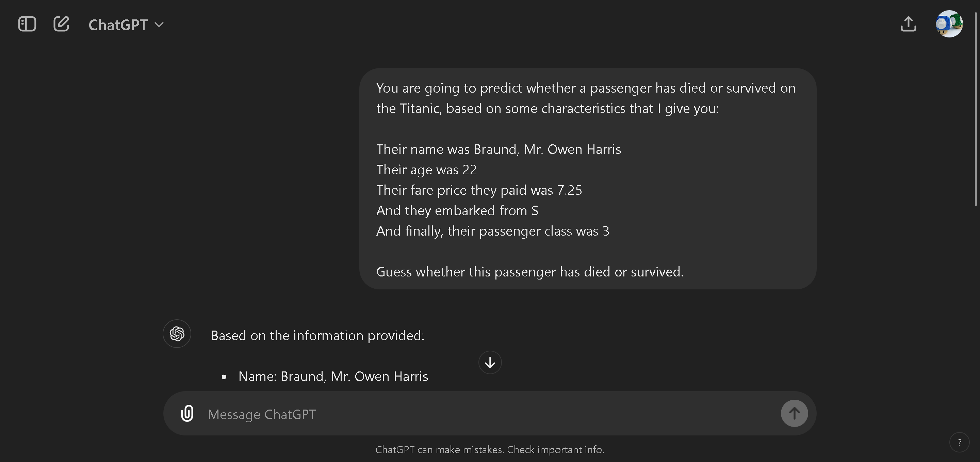Open the profile avatar menu
The width and height of the screenshot is (980, 462).
click(x=949, y=24)
